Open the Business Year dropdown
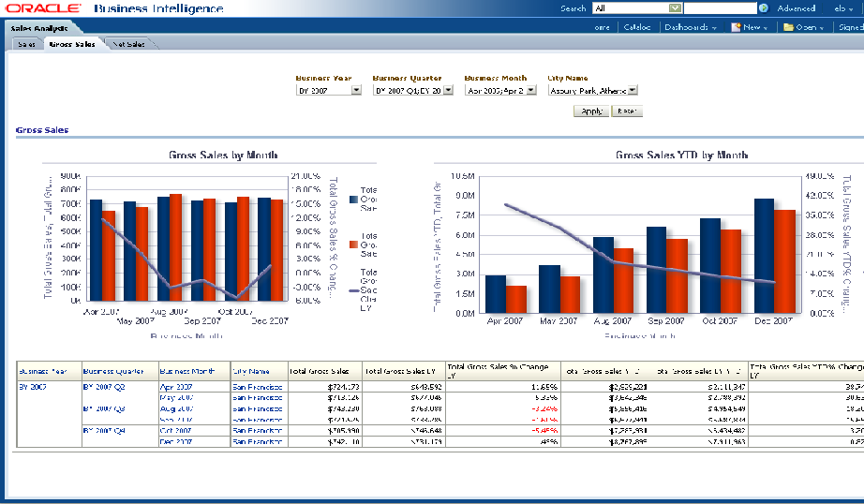The height and width of the screenshot is (504, 864). [x=356, y=90]
